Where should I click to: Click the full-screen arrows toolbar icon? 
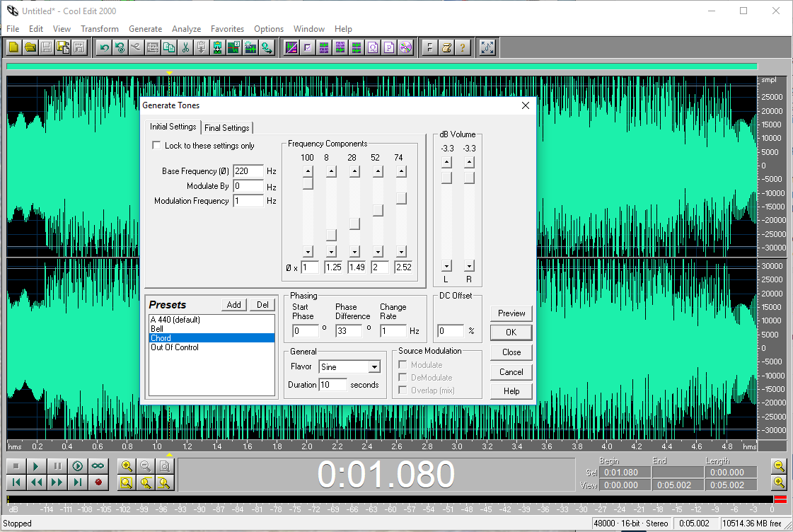(487, 47)
